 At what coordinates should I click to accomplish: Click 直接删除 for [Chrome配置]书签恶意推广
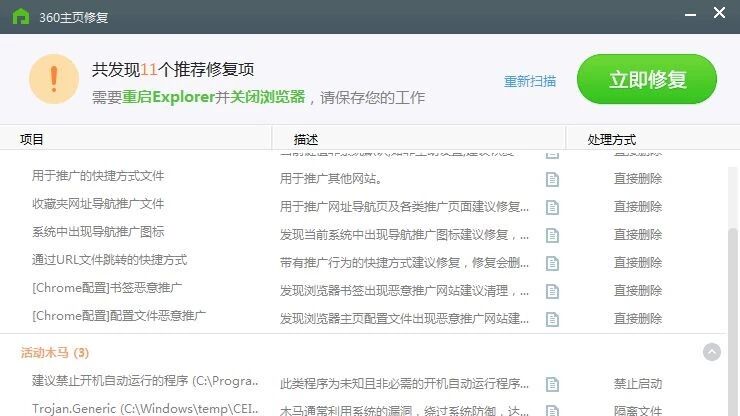tap(638, 290)
